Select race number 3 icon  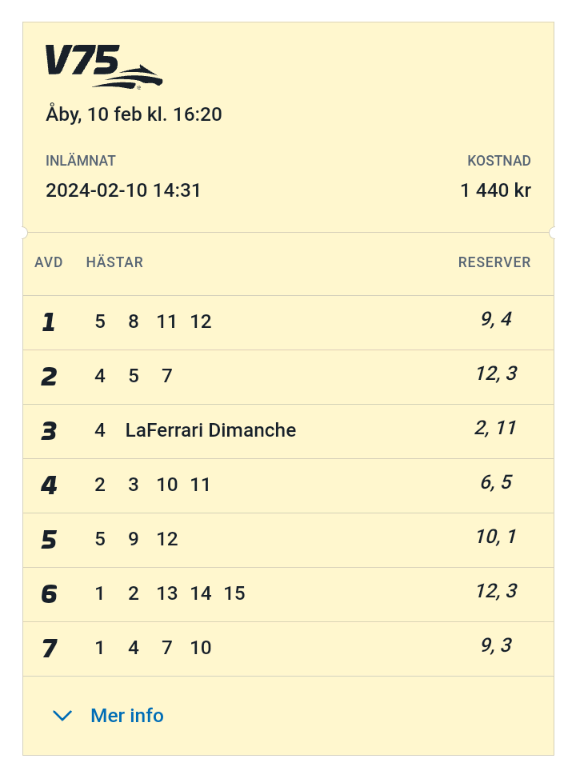[49, 431]
